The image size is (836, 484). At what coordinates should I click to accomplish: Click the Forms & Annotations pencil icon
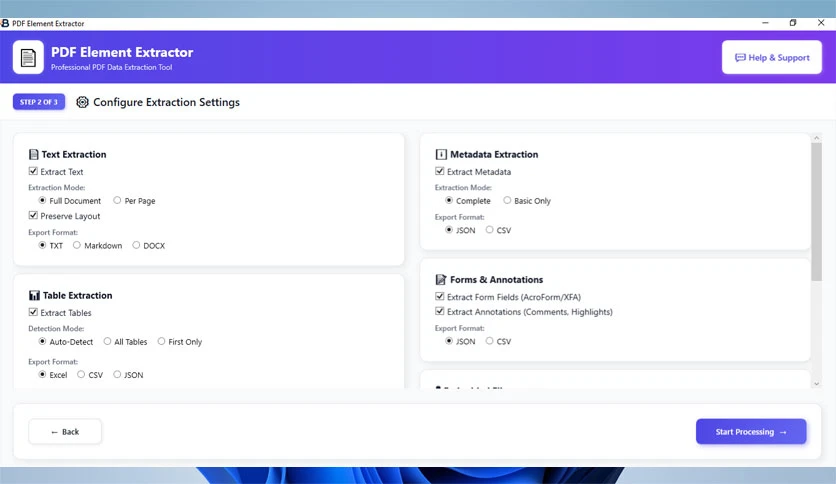click(441, 279)
